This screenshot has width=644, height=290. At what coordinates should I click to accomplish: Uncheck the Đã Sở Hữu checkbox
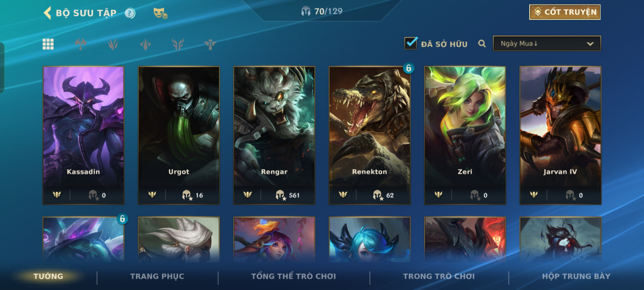[x=411, y=43]
